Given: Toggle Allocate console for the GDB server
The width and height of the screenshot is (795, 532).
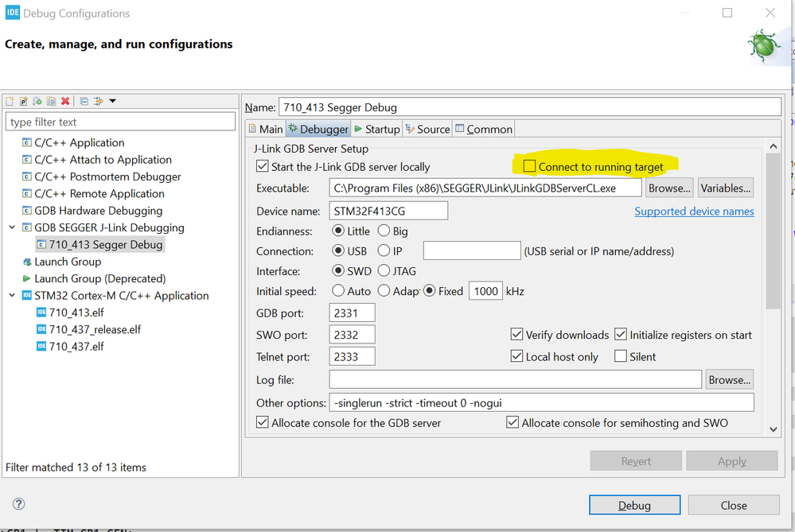Looking at the screenshot, I should [262, 422].
